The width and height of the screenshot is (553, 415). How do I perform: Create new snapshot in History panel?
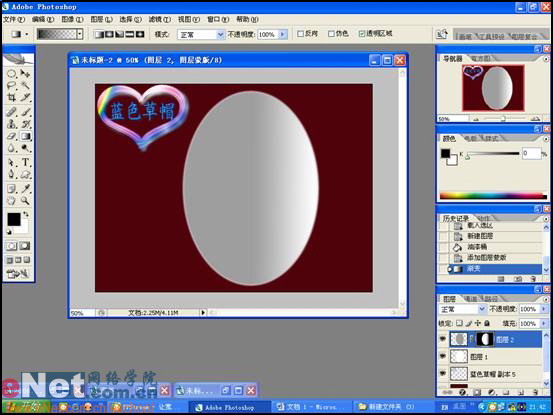click(517, 279)
